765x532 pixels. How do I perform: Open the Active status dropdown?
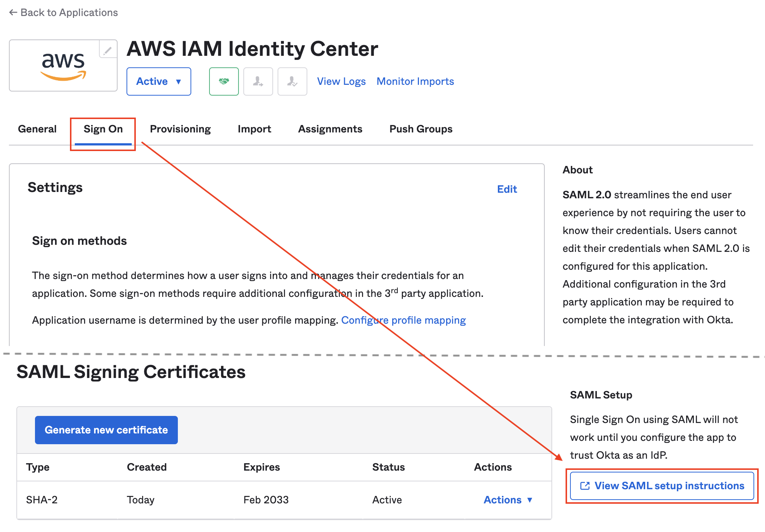pos(159,81)
